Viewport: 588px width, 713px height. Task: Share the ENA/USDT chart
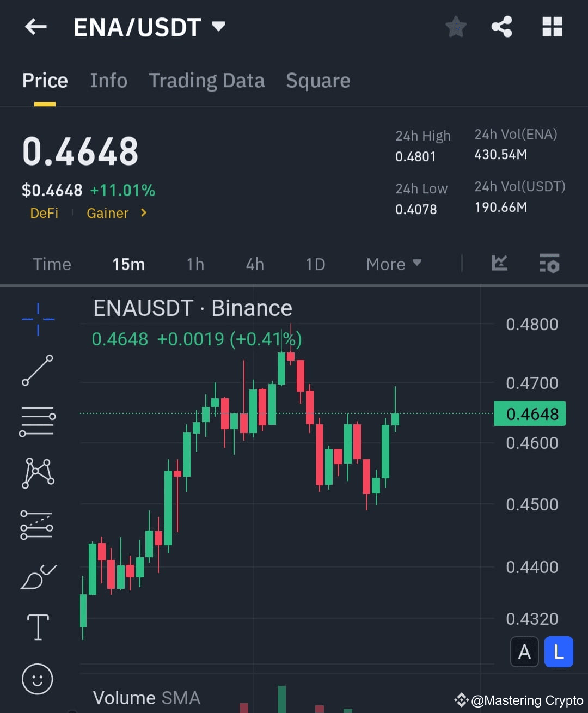click(x=501, y=26)
